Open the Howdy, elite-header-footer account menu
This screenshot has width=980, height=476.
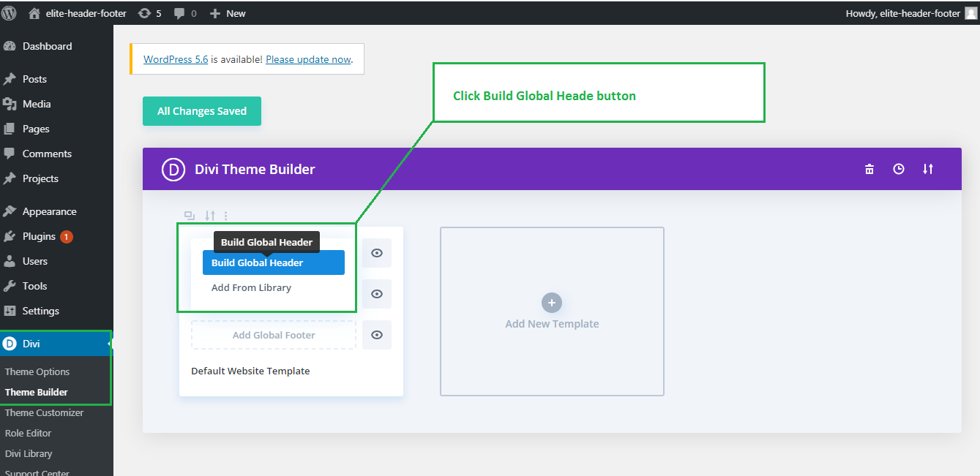pos(910,13)
